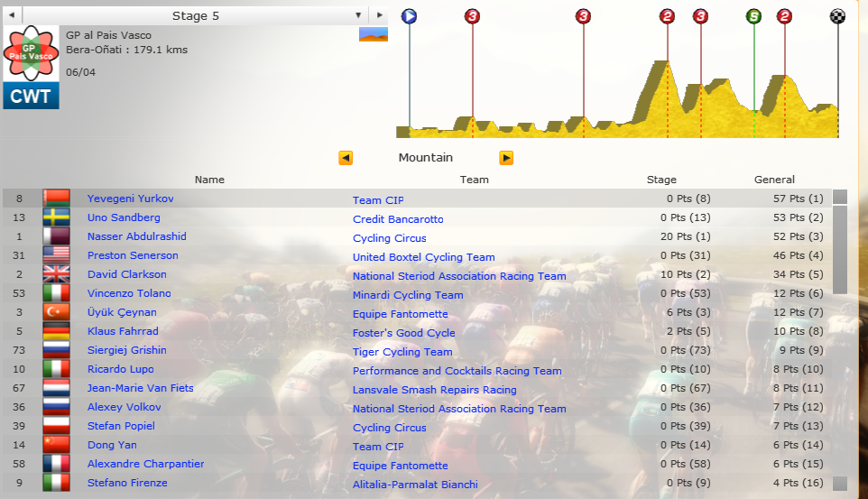Select the second category 3 climb marker
Viewport: 868px width, 499px height.
point(583,16)
